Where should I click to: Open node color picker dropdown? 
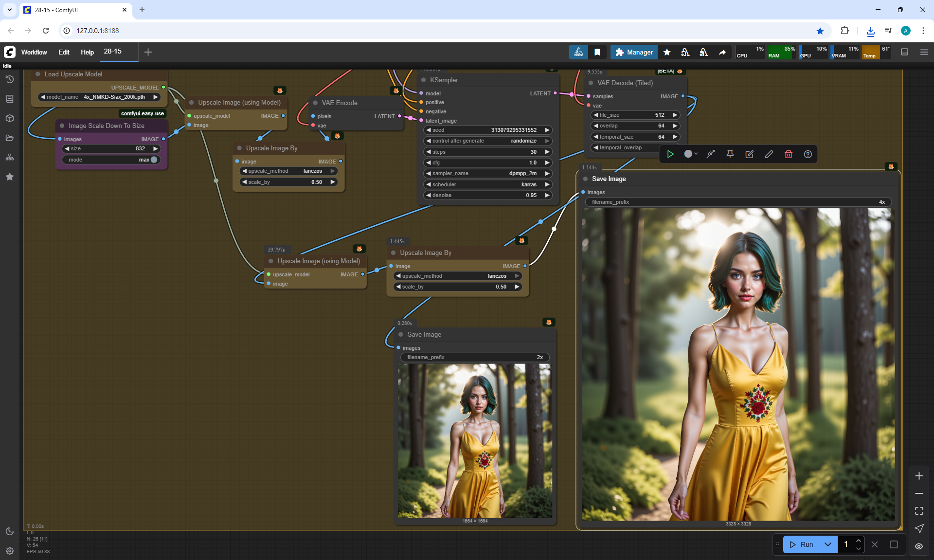pos(691,154)
